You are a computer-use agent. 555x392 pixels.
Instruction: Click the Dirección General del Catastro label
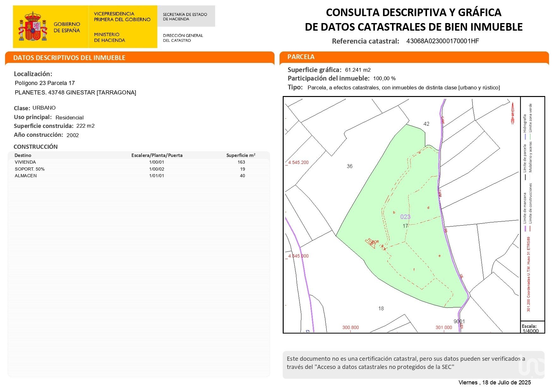(x=183, y=38)
